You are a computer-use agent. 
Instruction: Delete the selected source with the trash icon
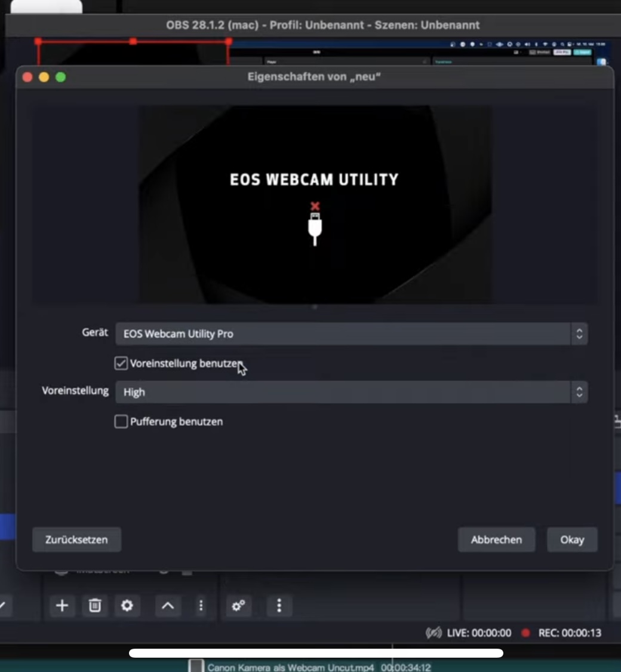(95, 606)
